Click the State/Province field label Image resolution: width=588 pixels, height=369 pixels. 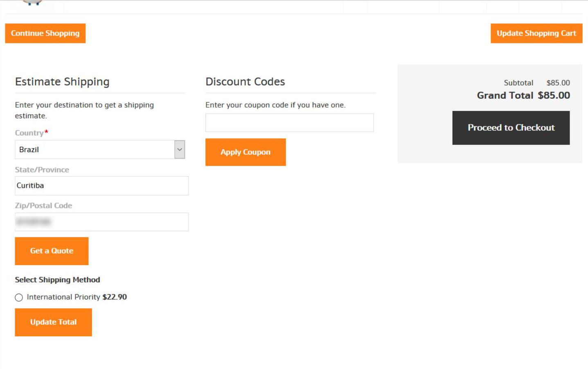point(42,170)
